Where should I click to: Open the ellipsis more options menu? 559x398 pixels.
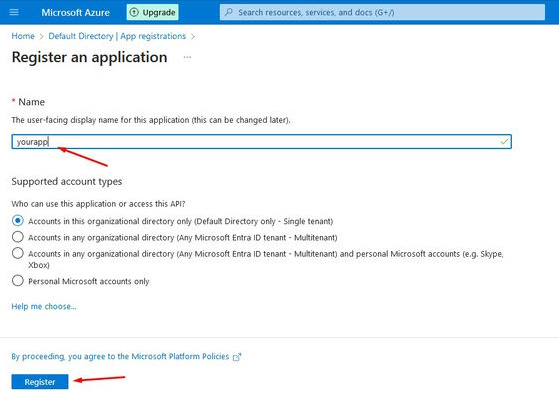[187, 57]
